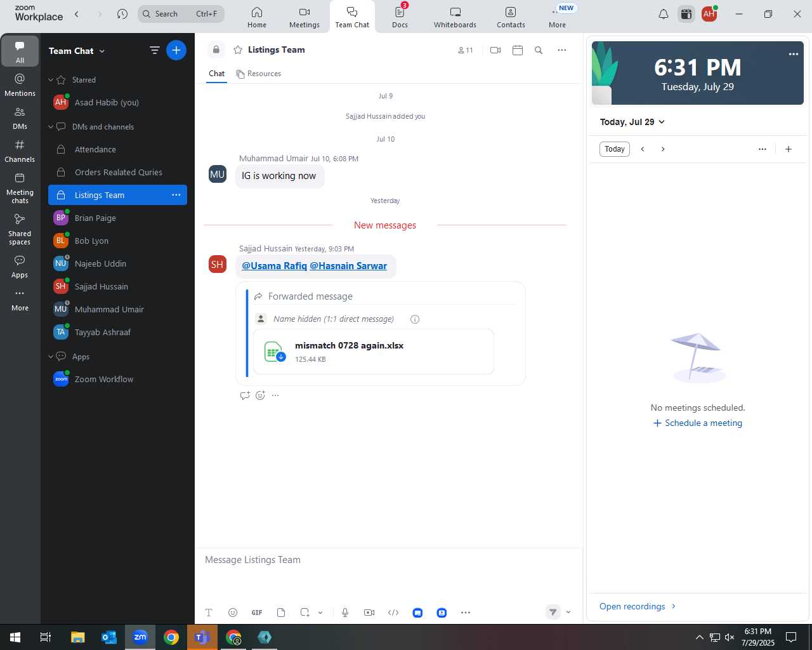This screenshot has width=812, height=650.
Task: Toggle the calendar panel icon in title bar
Action: pyautogui.click(x=686, y=14)
